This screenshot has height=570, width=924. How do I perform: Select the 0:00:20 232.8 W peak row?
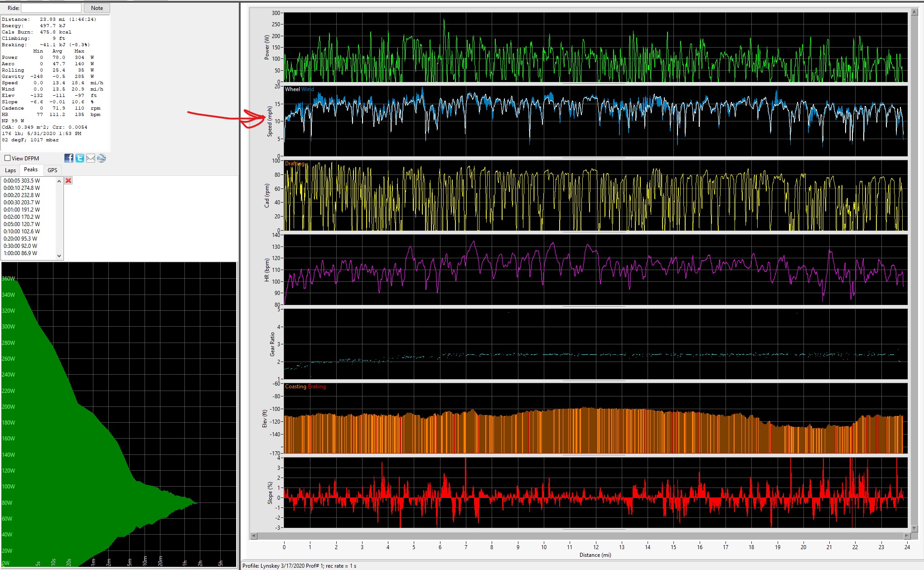[22, 195]
